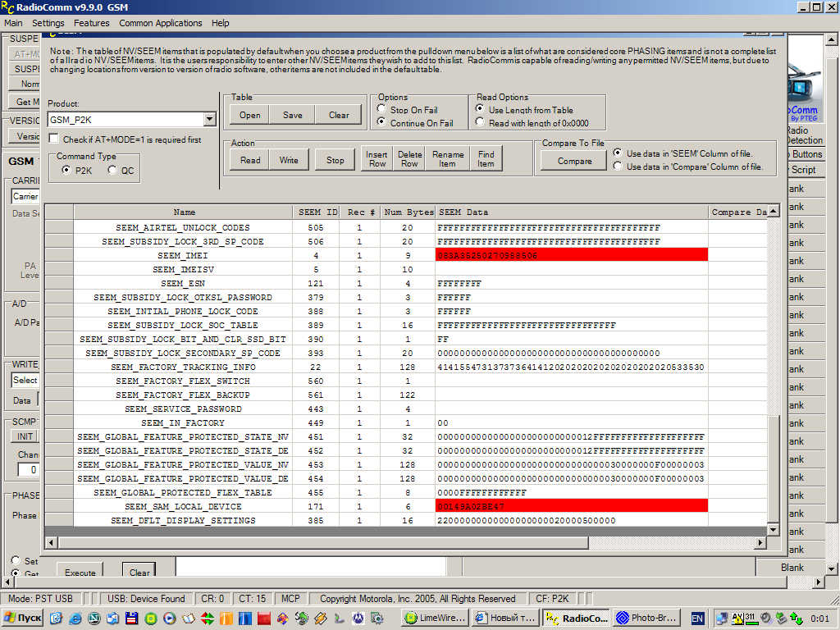Choose Continue On Fail option
The height and width of the screenshot is (630, 840).
(381, 122)
